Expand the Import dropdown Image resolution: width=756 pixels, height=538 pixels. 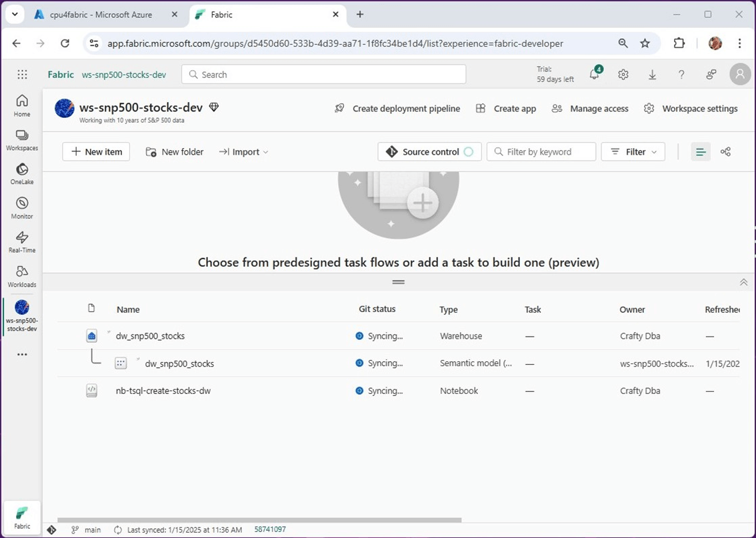point(243,152)
